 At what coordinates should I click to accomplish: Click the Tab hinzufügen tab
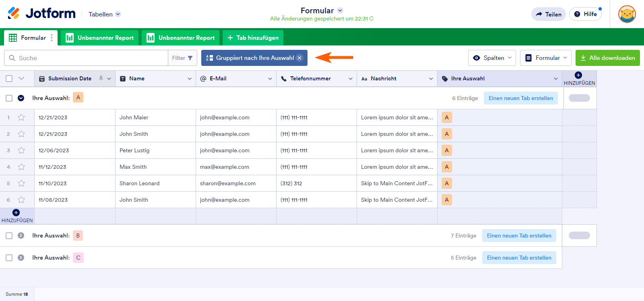coord(253,38)
